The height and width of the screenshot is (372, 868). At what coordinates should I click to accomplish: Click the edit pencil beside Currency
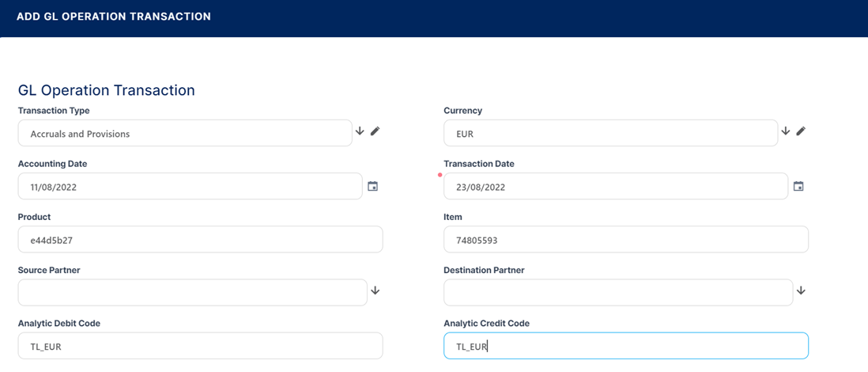pos(800,131)
